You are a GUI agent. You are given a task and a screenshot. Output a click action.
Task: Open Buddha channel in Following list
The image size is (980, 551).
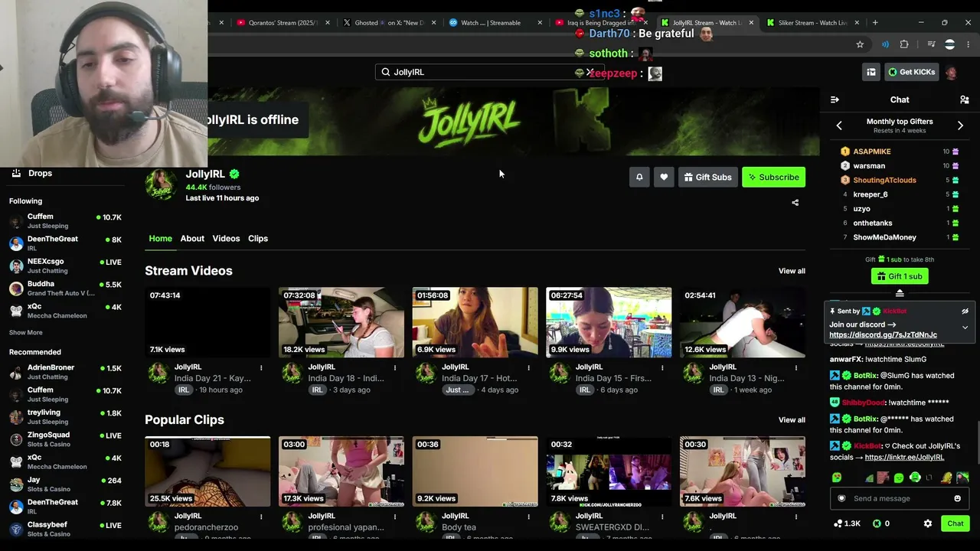click(65, 288)
